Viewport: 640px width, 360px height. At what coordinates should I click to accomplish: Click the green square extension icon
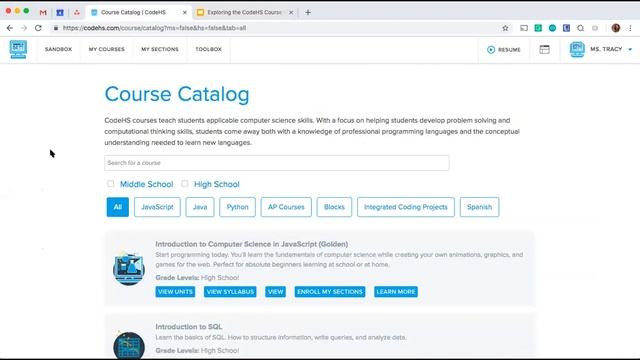pos(538,28)
